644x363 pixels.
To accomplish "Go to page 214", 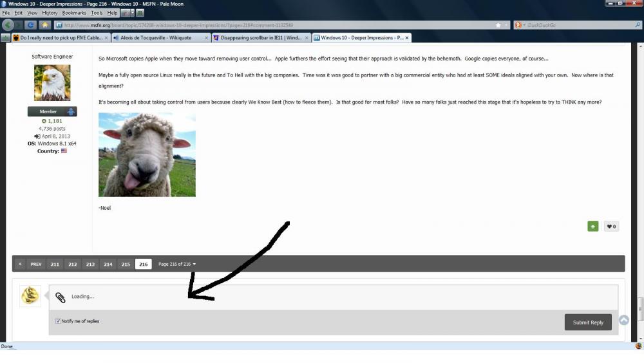I will point(108,264).
